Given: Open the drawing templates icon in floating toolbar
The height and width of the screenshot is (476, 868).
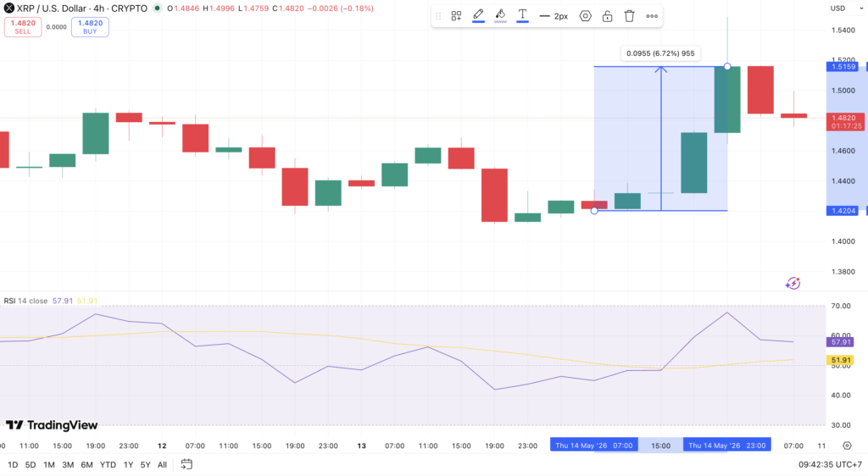Looking at the screenshot, I should (x=456, y=16).
